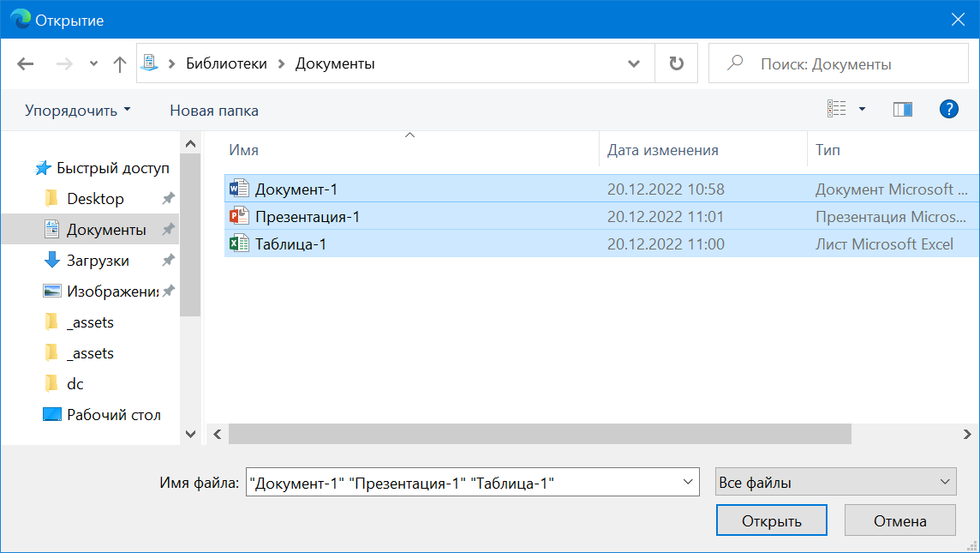980x553 pixels.
Task: Expand the view options dropdown arrow
Action: pos(862,110)
